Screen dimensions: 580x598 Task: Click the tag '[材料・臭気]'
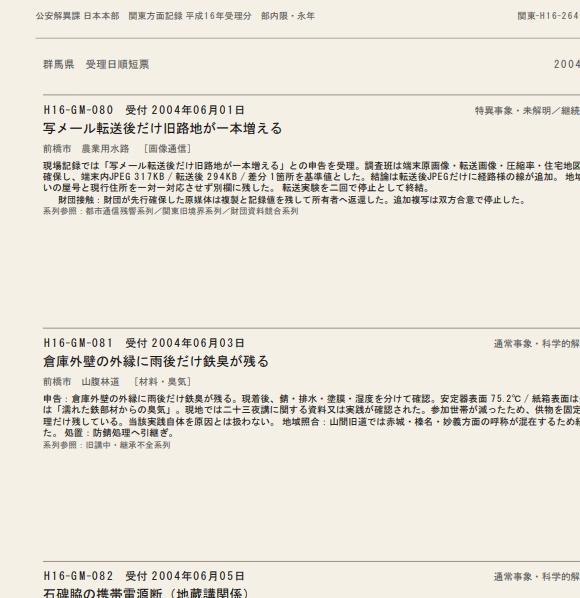162,382
